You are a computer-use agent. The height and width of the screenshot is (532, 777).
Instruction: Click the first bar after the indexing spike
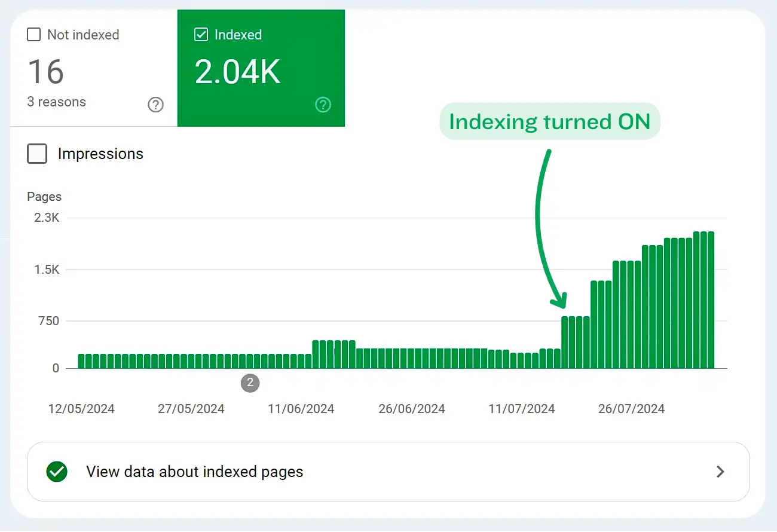point(565,341)
